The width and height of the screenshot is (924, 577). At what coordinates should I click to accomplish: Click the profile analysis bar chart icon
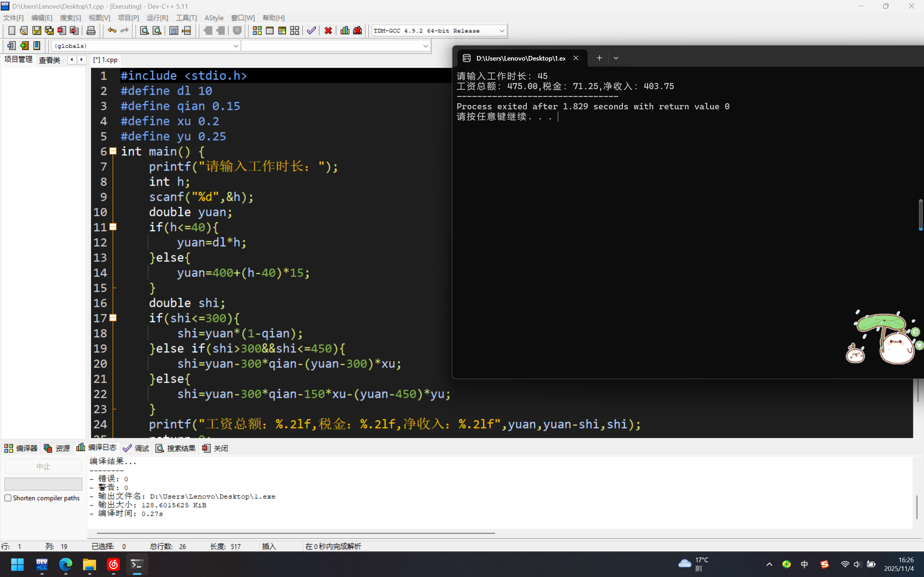[345, 31]
